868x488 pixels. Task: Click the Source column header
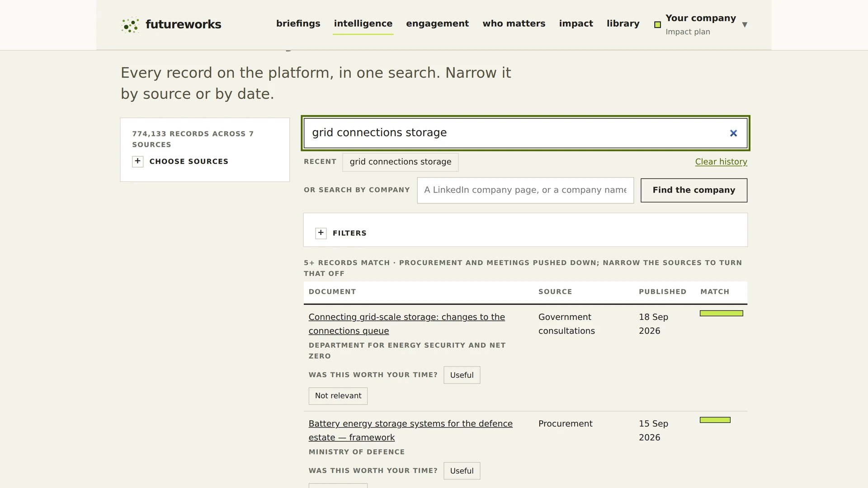tap(555, 292)
